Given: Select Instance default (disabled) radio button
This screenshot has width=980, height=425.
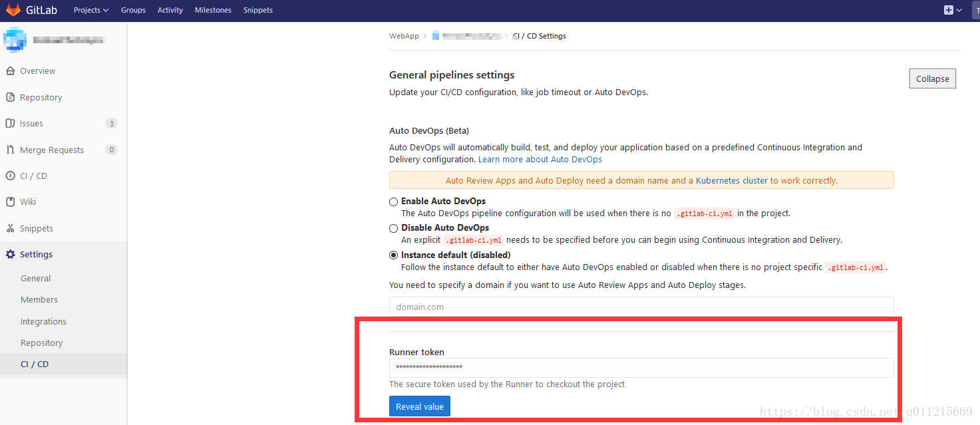Looking at the screenshot, I should [x=394, y=255].
